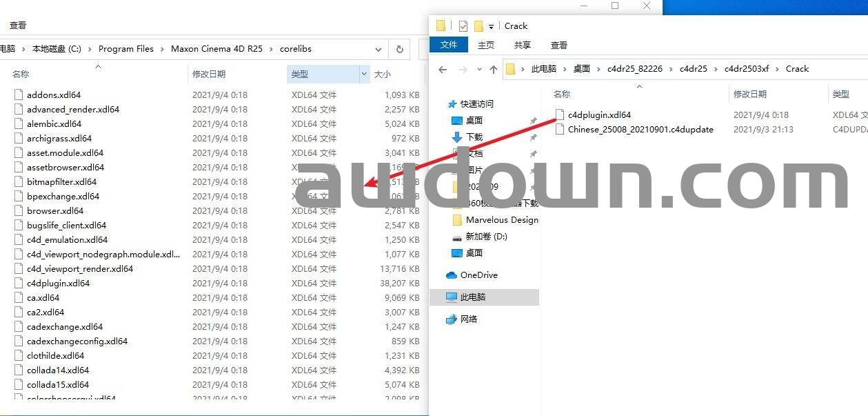Open the 查看 tab in Crack window
This screenshot has height=416, width=868.
click(558, 45)
